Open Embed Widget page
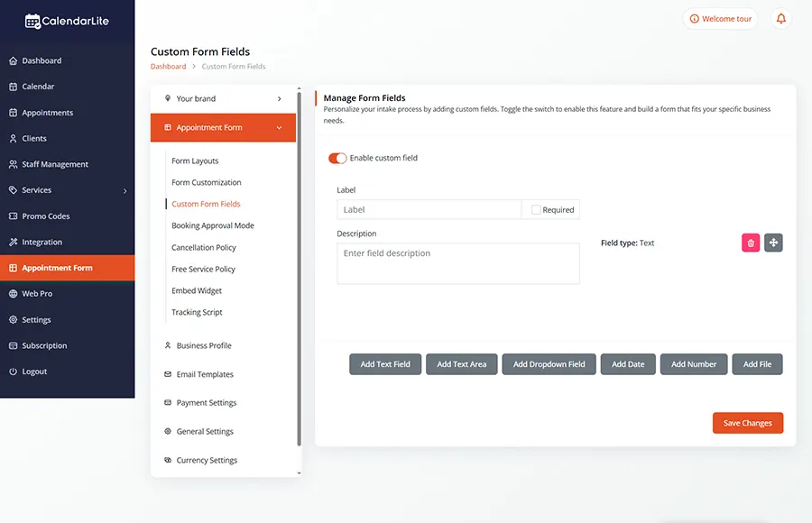The height and width of the screenshot is (523, 812). click(197, 291)
